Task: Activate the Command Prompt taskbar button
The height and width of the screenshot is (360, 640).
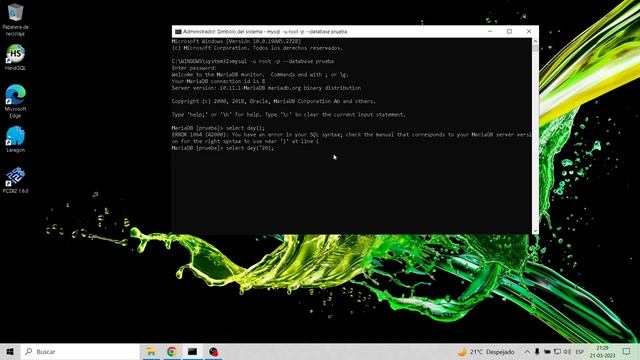Action: click(192, 351)
